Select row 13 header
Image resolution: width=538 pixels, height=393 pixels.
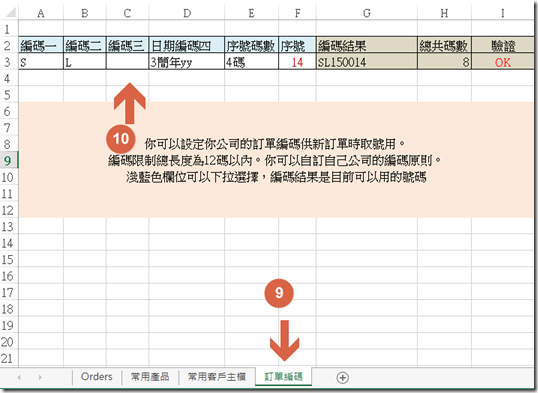click(8, 226)
